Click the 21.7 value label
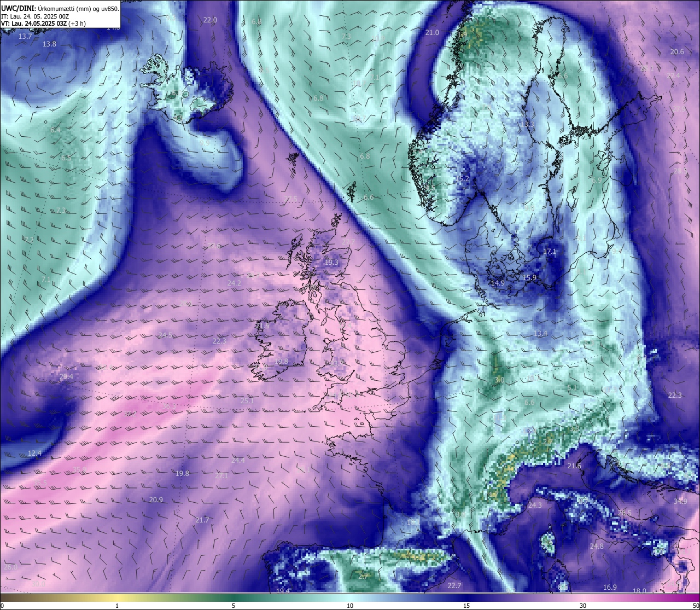Image resolution: width=700 pixels, height=610 pixels. pyautogui.click(x=202, y=520)
